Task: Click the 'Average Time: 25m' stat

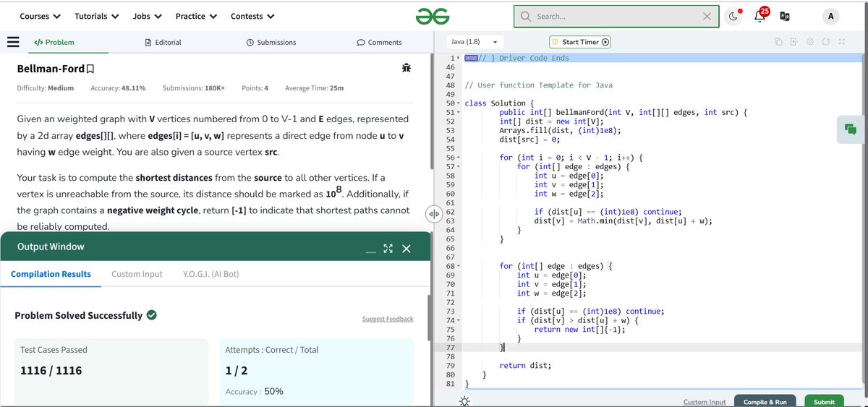Action: [x=314, y=88]
